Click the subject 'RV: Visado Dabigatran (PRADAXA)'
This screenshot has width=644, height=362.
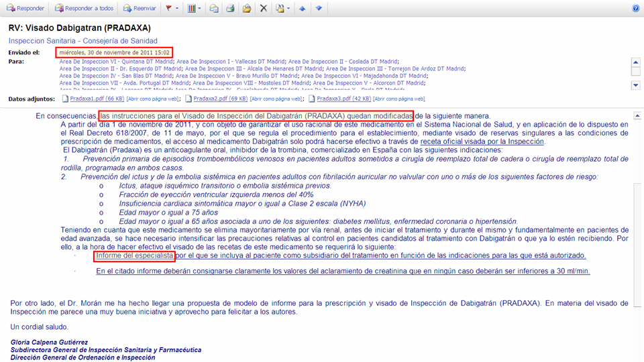click(80, 28)
